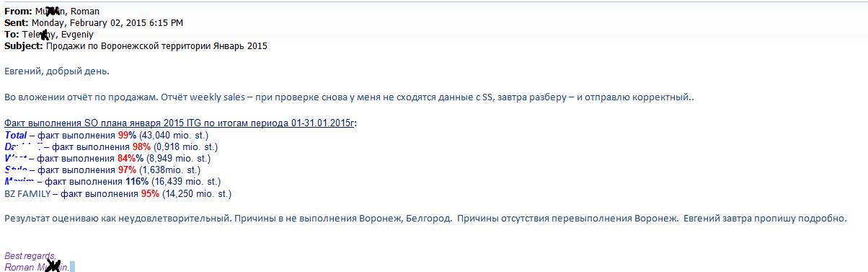The height and width of the screenshot is (272, 868).
Task: Click the underlined Факт выполнения SO плана heading
Action: (x=180, y=123)
